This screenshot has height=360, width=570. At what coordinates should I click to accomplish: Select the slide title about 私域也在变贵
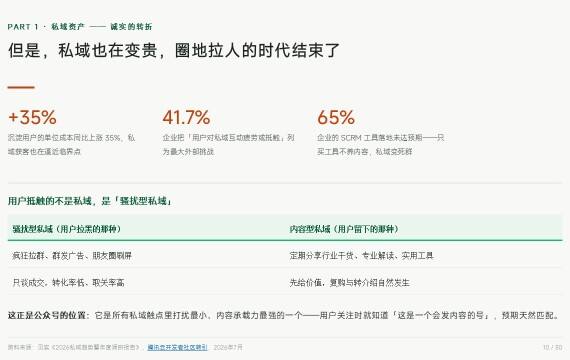tap(174, 50)
